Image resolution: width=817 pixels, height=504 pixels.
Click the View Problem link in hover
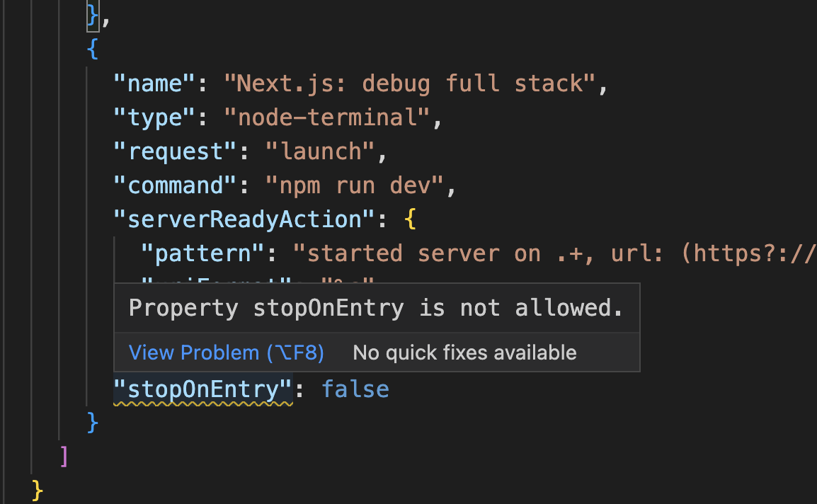(226, 353)
